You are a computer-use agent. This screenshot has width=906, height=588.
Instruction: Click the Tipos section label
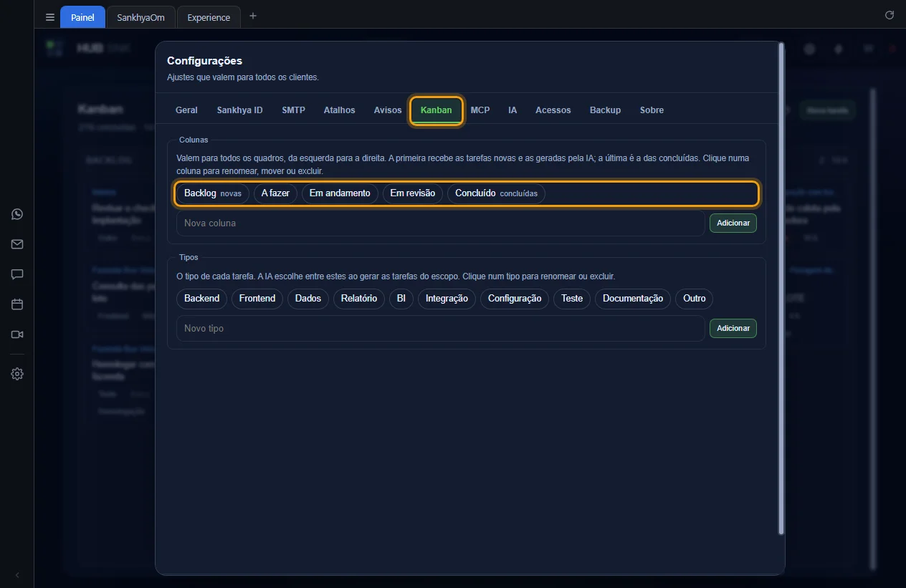pos(189,257)
